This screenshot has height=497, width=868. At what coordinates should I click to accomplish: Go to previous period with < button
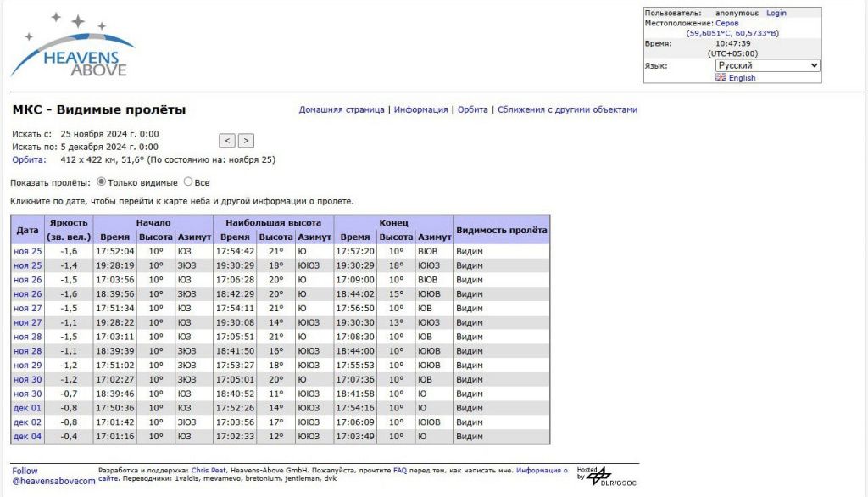coord(226,141)
